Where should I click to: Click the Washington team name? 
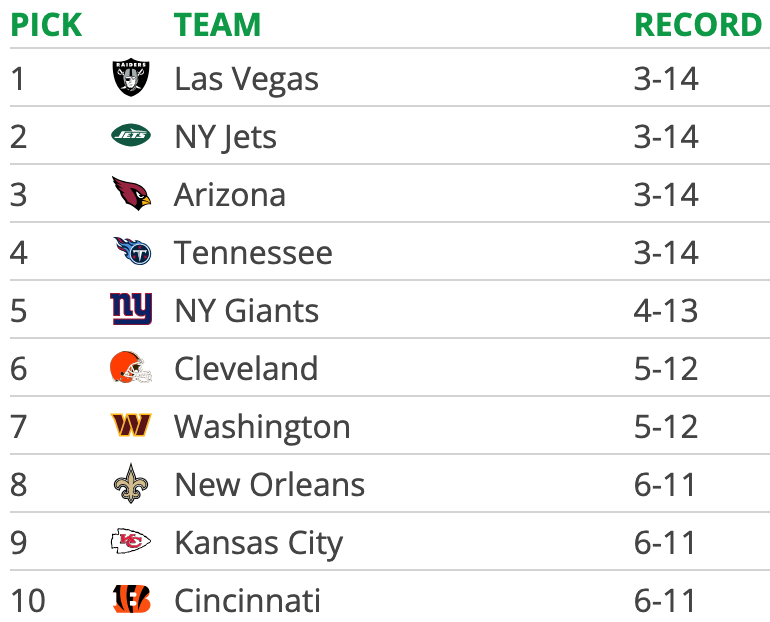(x=262, y=427)
